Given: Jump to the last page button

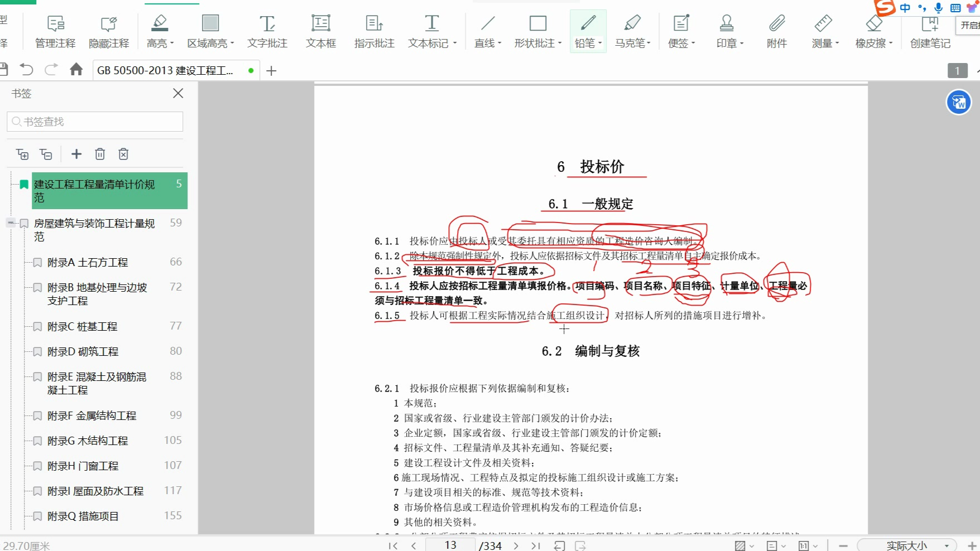Looking at the screenshot, I should (x=536, y=545).
